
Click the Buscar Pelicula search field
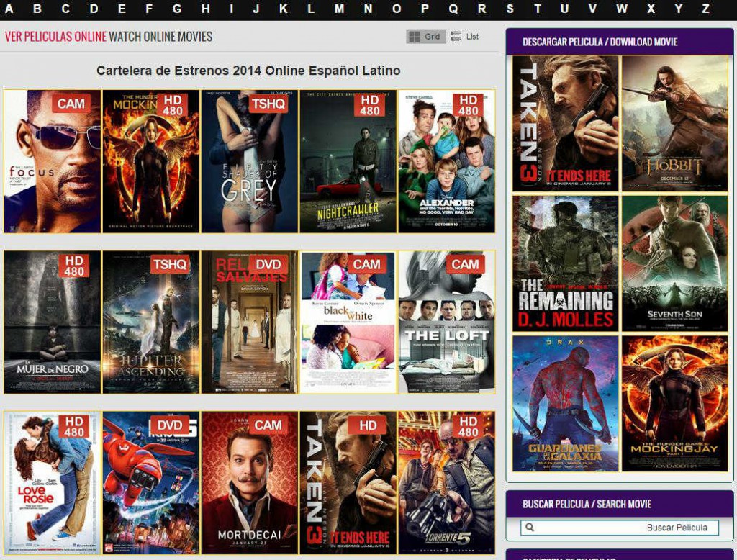(x=620, y=527)
